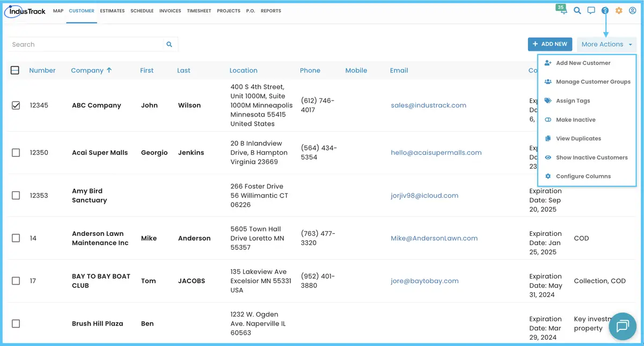Open the Brush Hill Plaza company name
644x346 pixels.
[98, 323]
